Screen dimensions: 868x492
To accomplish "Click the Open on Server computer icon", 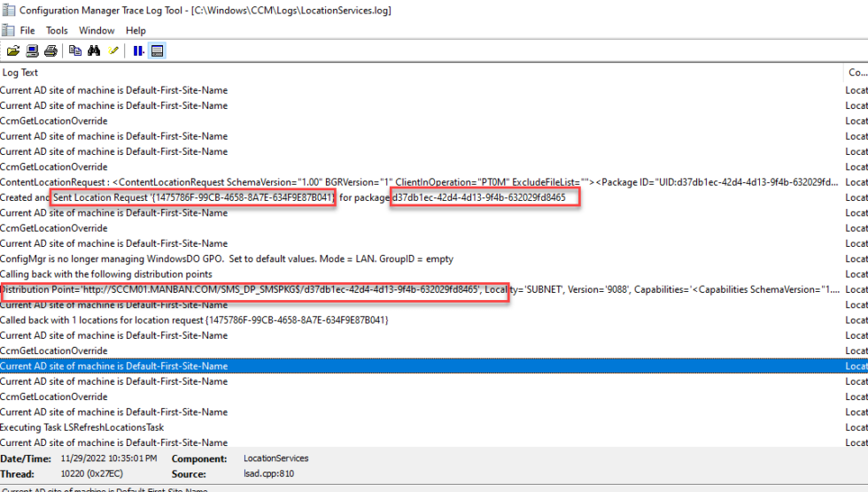I will click(32, 50).
